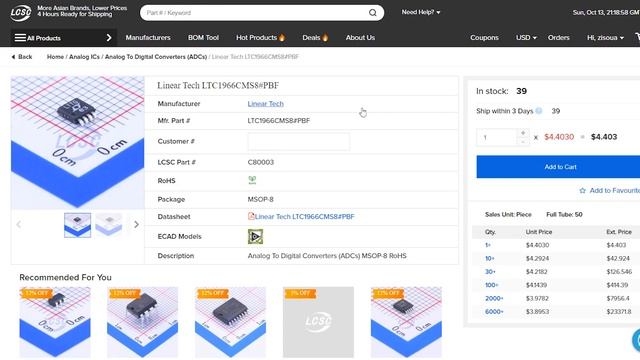Screen dimensions: 640x360
Task: Open the Hi, zisoua account dropdown
Action: point(605,38)
